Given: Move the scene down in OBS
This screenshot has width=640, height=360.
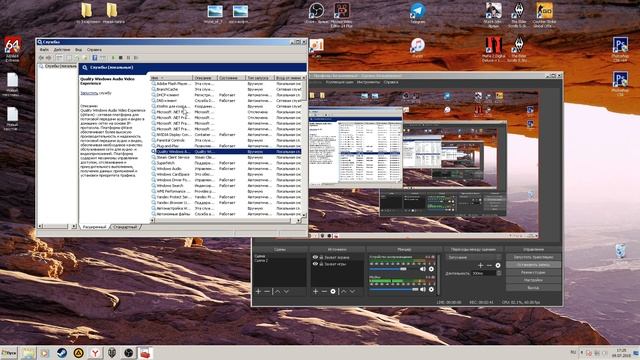Looking at the screenshot, I should tap(287, 291).
